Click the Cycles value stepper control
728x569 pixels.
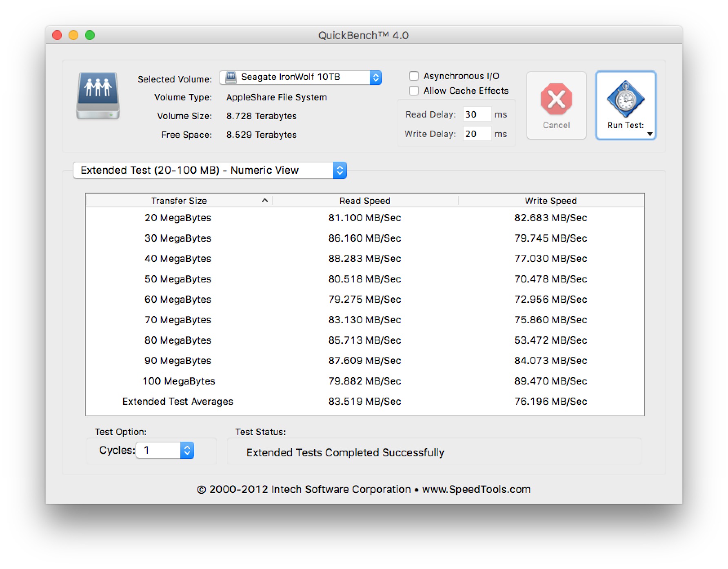pos(187,450)
